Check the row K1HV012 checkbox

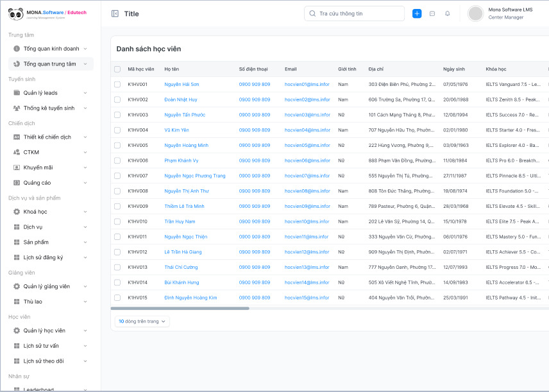(117, 252)
